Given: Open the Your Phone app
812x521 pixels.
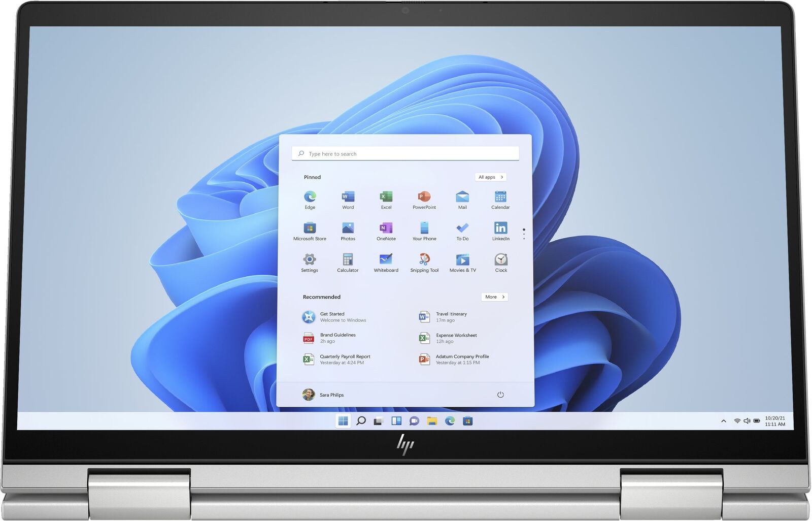Looking at the screenshot, I should point(424,231).
